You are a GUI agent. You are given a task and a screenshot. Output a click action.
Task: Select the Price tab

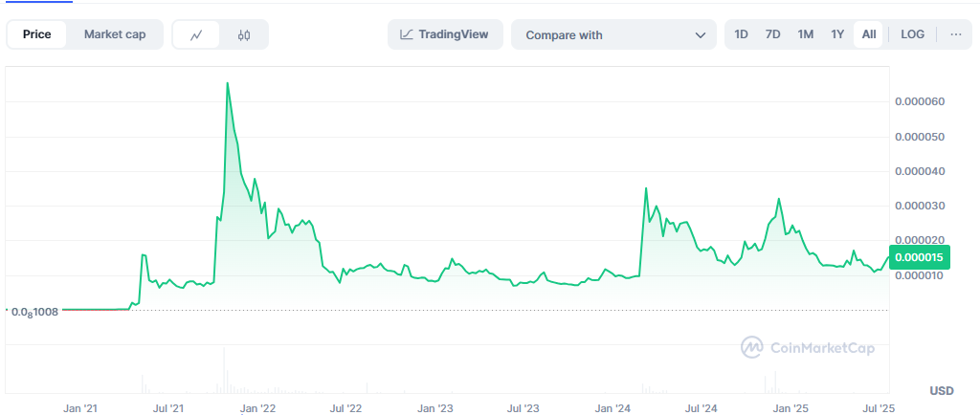37,34
